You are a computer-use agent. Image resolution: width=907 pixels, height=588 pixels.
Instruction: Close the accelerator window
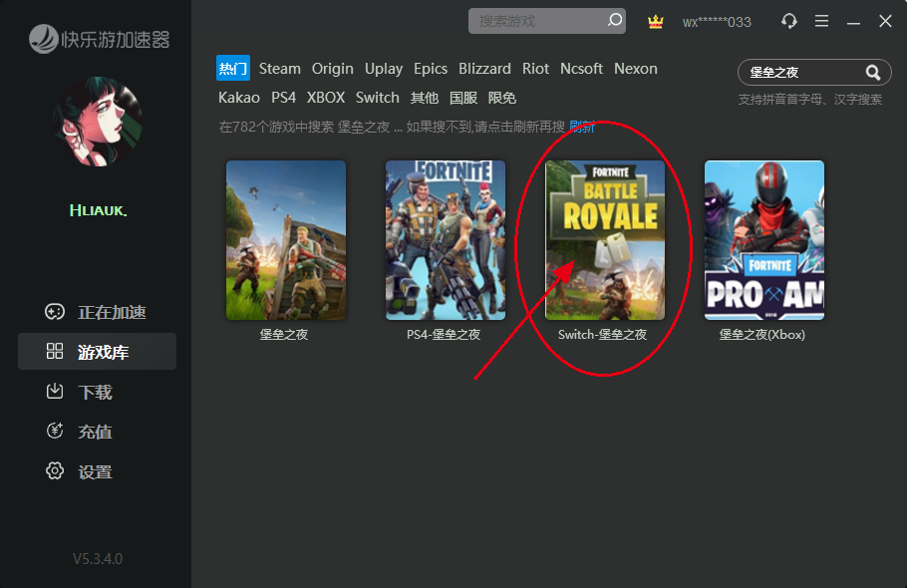point(885,21)
